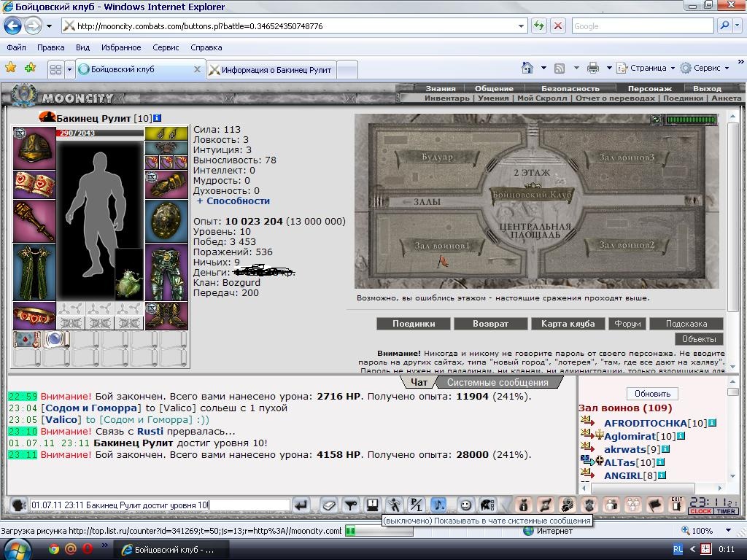747x560 pixels.
Task: Toggle the TIMER mode button
Action: 726,511
